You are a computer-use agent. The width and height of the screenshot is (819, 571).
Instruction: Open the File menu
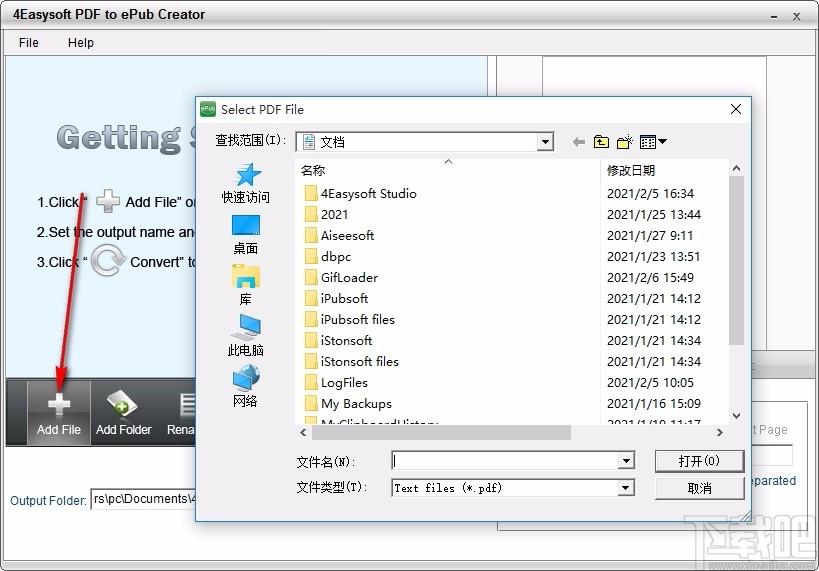[x=29, y=42]
